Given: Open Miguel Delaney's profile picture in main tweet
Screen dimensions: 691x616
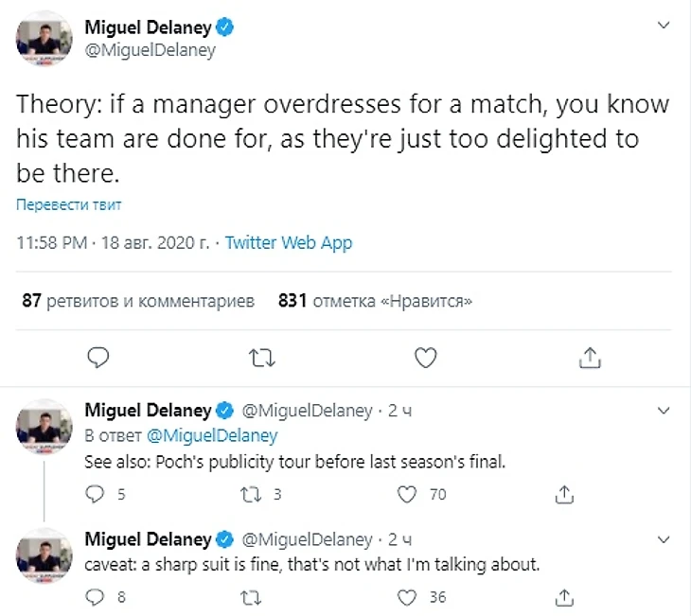Looking at the screenshot, I should (x=45, y=40).
